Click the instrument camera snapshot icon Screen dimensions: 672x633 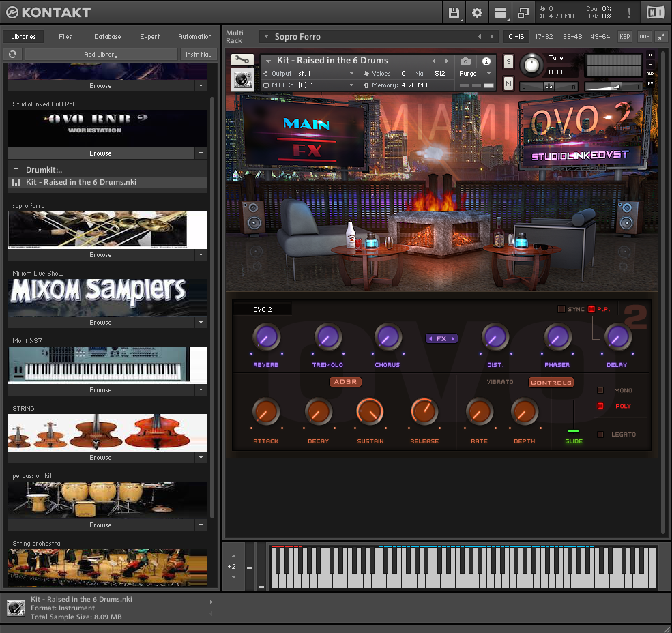pos(465,61)
